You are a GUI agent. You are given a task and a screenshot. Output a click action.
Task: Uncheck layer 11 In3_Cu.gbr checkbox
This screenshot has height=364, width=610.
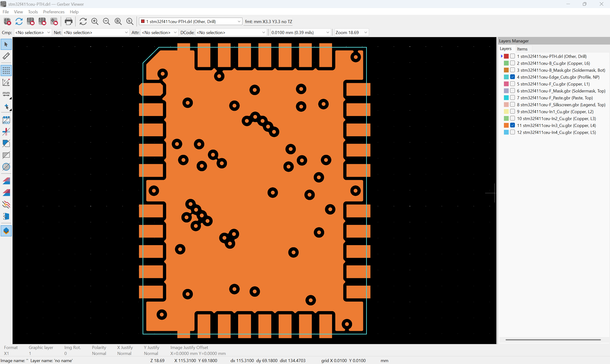(x=513, y=125)
